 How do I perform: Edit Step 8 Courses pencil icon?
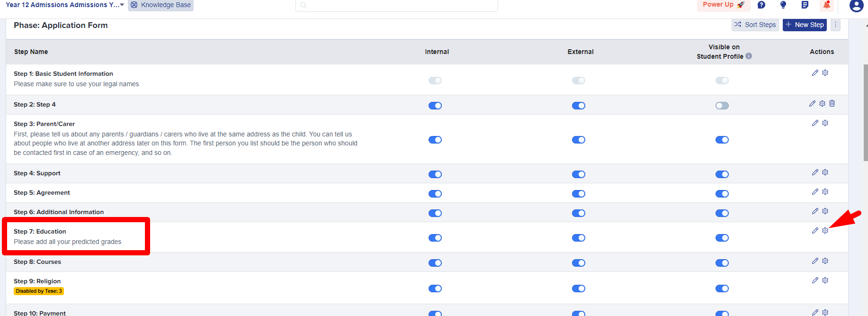click(x=815, y=261)
